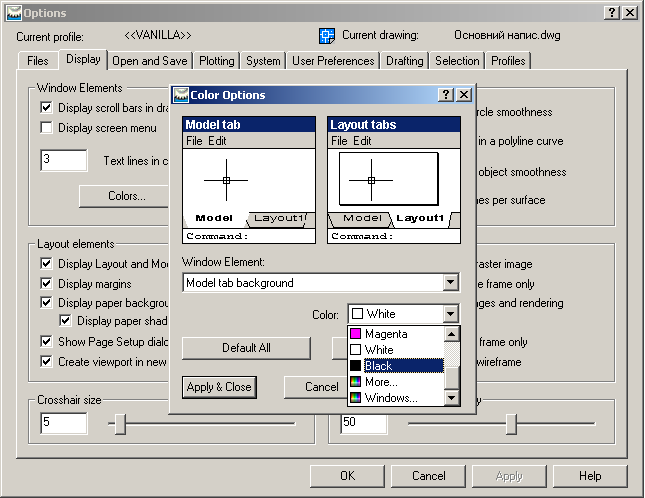The width and height of the screenshot is (645, 498).
Task: Toggle Create viewport in new layouts
Action: 46,361
